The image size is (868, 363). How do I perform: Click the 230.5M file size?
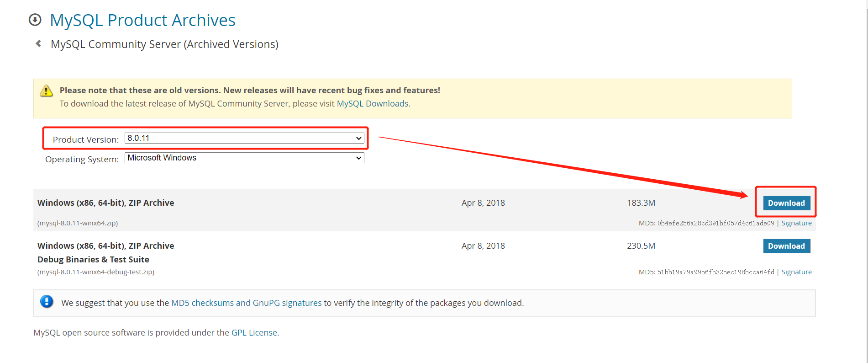click(x=641, y=246)
